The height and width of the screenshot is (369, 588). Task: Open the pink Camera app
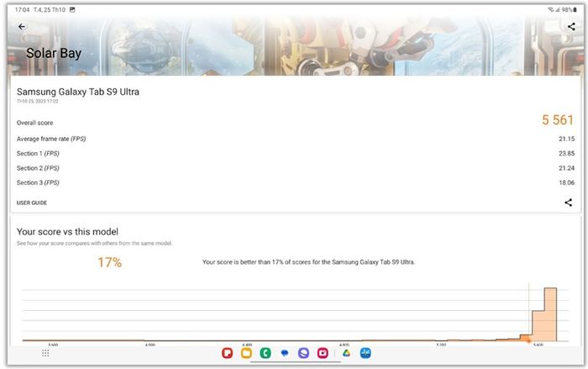coord(323,353)
